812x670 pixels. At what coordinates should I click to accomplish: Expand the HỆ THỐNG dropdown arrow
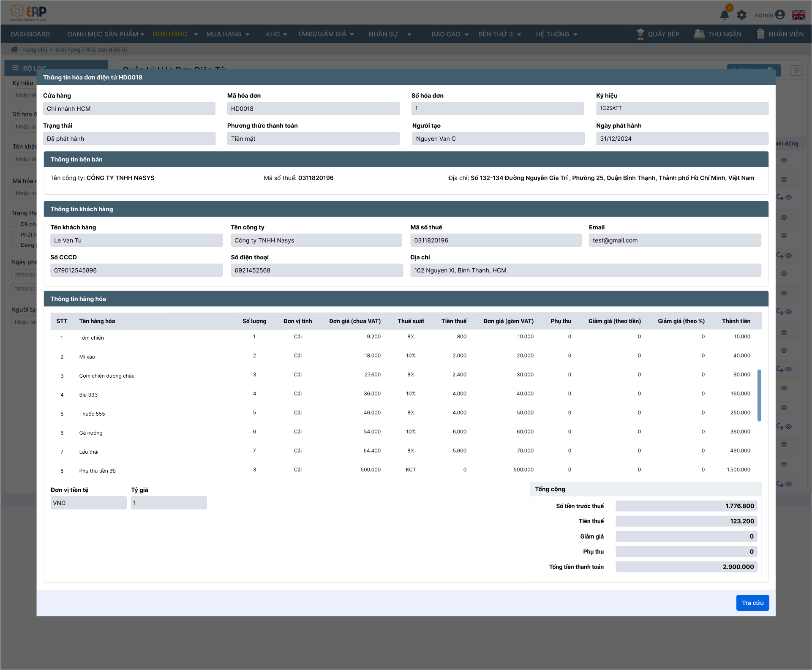575,35
